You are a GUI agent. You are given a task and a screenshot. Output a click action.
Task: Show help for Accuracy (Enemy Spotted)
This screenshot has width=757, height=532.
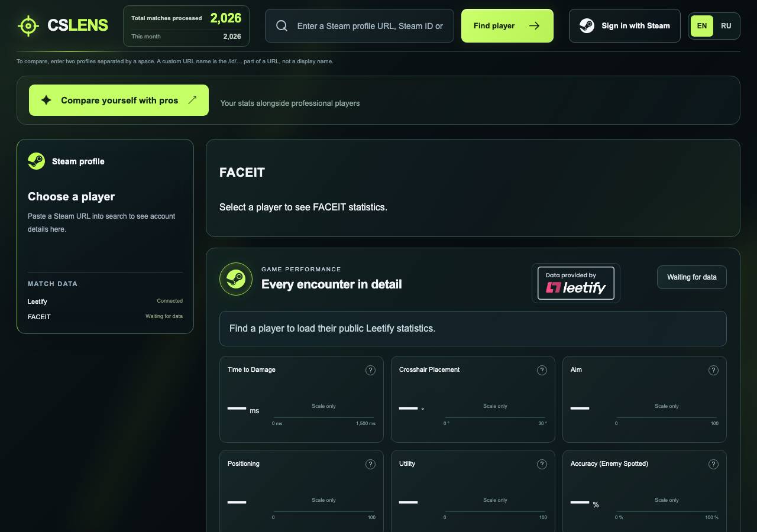(713, 464)
